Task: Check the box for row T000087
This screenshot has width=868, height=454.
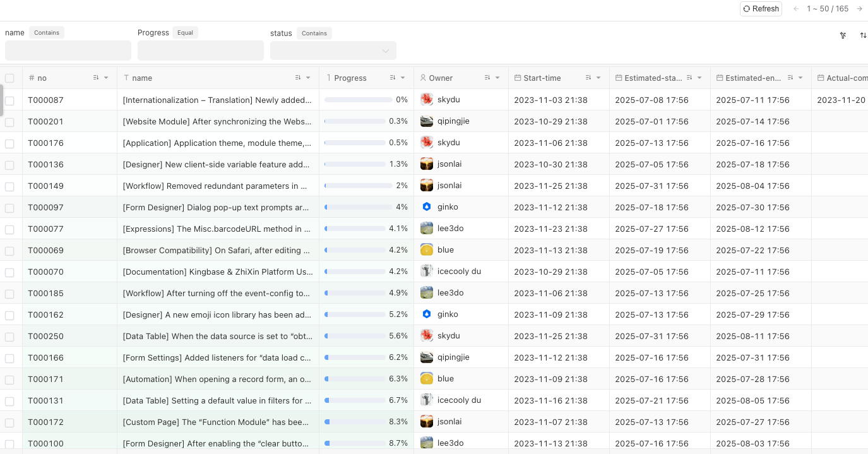Action: point(9,100)
